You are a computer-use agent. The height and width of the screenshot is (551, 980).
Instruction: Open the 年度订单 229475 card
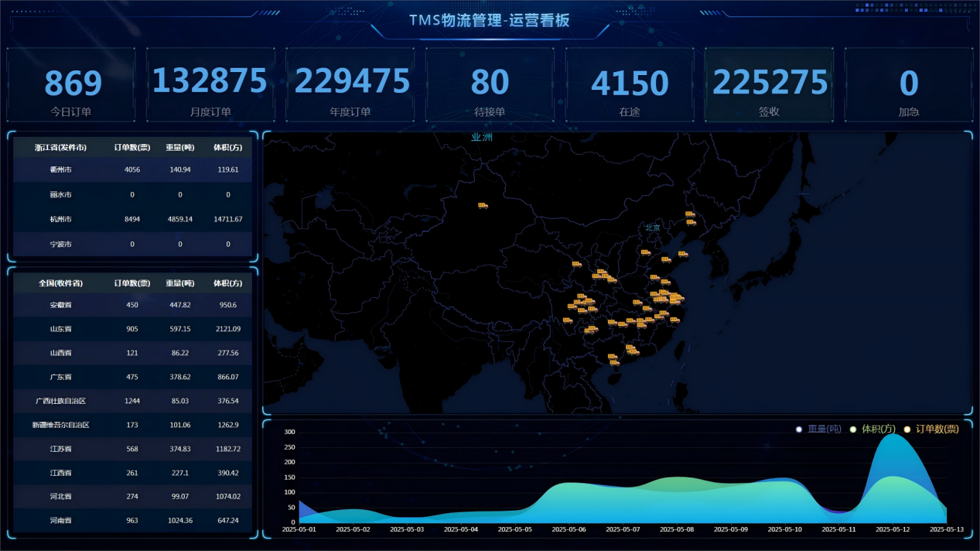pyautogui.click(x=350, y=85)
